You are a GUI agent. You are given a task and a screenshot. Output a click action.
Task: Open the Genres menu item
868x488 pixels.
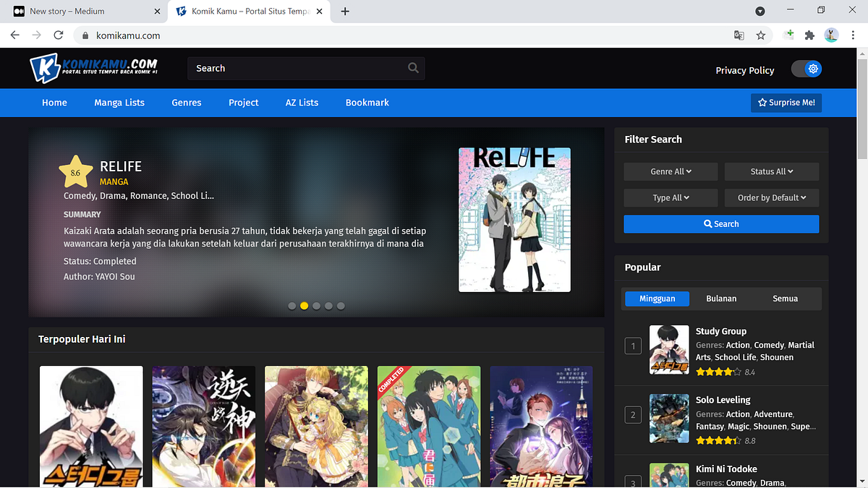pyautogui.click(x=187, y=103)
